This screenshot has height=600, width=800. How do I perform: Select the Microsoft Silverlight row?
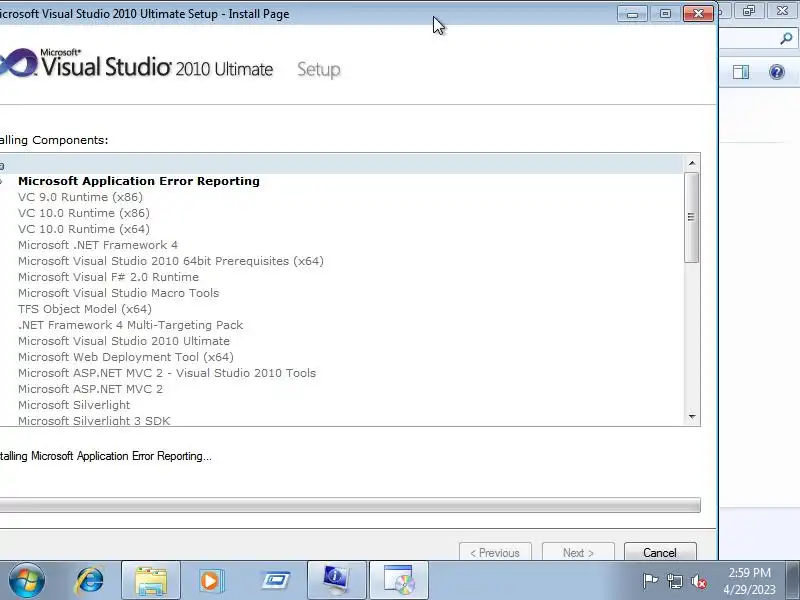[74, 405]
